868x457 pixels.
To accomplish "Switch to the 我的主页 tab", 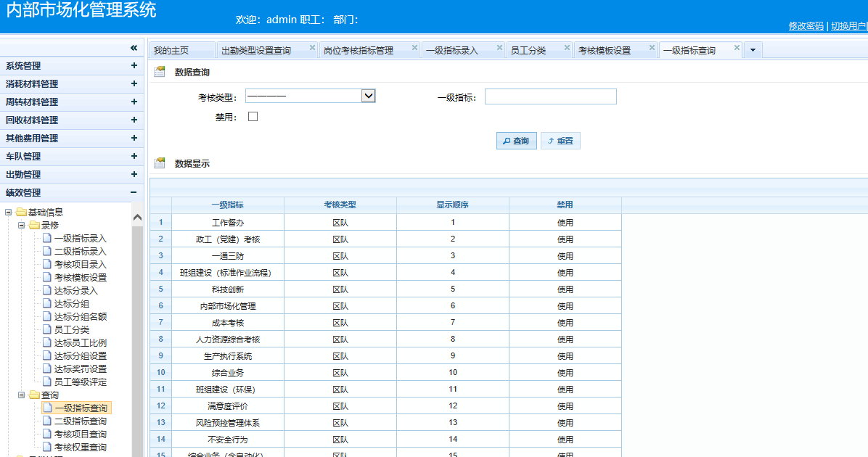I will tap(171, 50).
